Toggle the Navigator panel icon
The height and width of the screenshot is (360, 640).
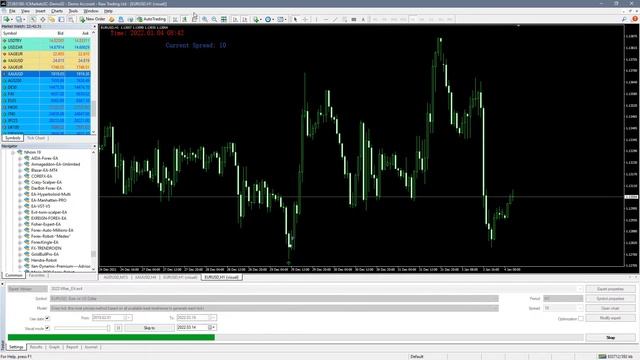pyautogui.click(x=52, y=19)
